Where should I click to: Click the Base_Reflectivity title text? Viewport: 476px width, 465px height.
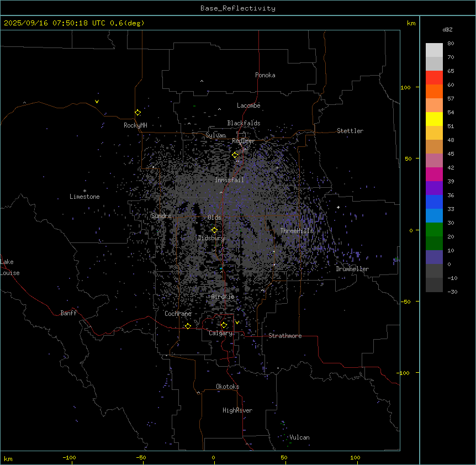click(x=238, y=8)
